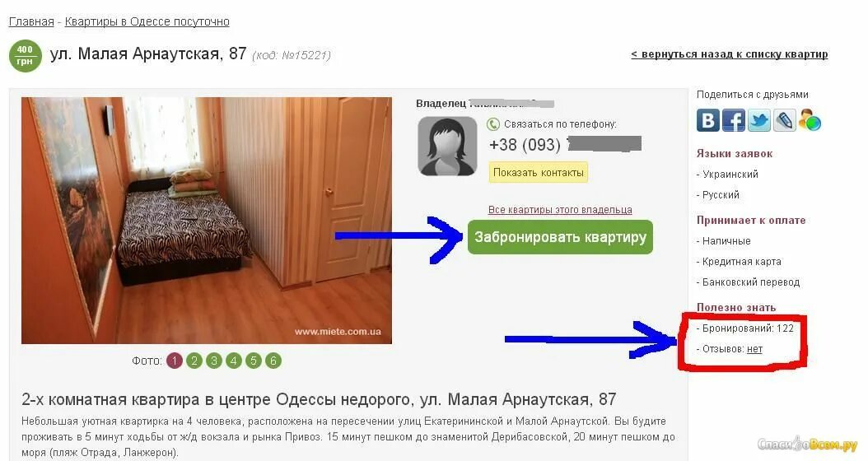Click the Показать контакты button
The height and width of the screenshot is (461, 868).
tap(538, 173)
